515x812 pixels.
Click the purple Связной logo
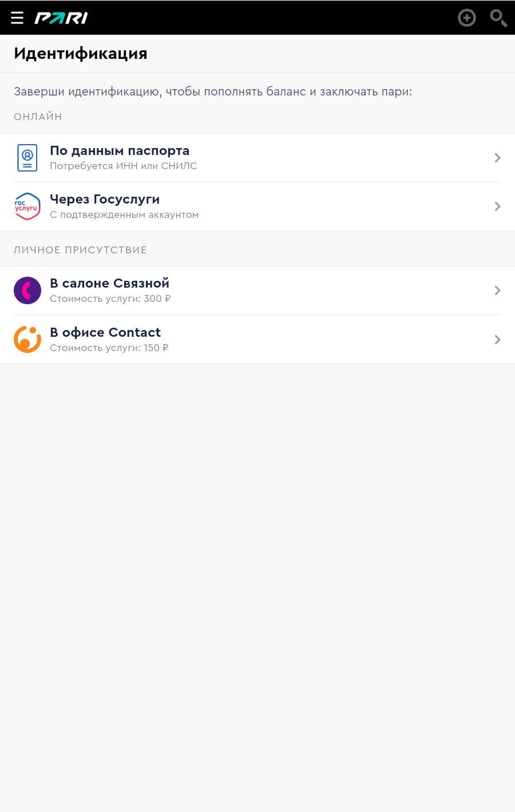point(27,290)
